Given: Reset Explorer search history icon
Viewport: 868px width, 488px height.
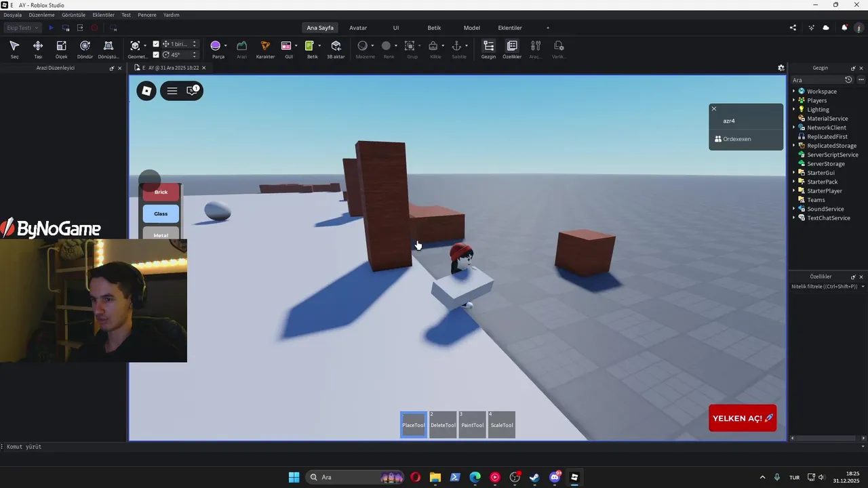Looking at the screenshot, I should 848,80.
